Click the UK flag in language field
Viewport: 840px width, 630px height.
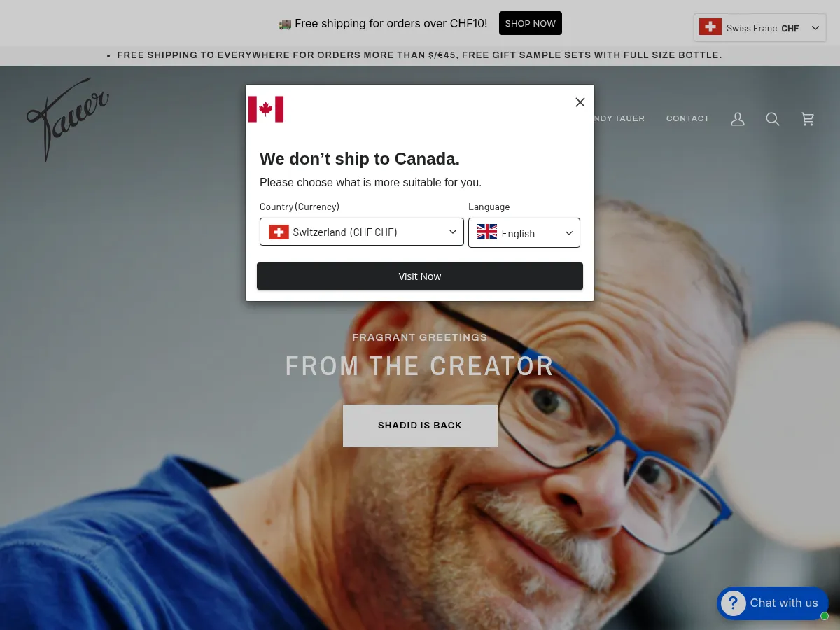[x=487, y=232]
